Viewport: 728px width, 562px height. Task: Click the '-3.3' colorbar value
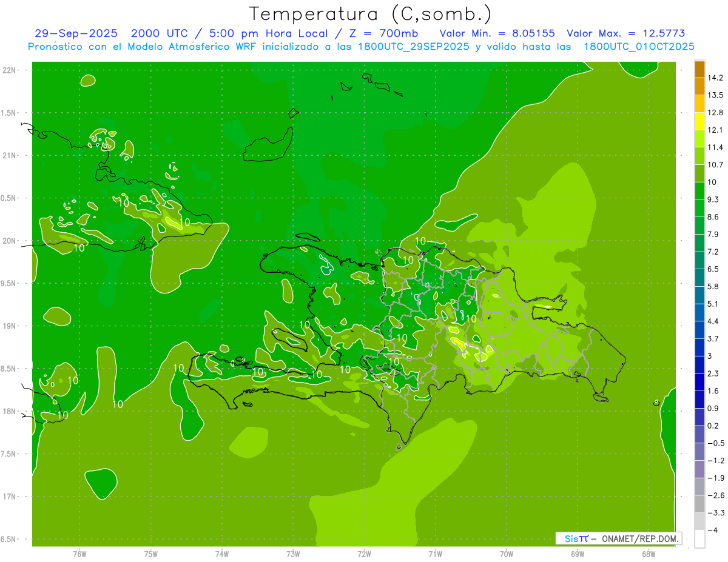tap(716, 513)
